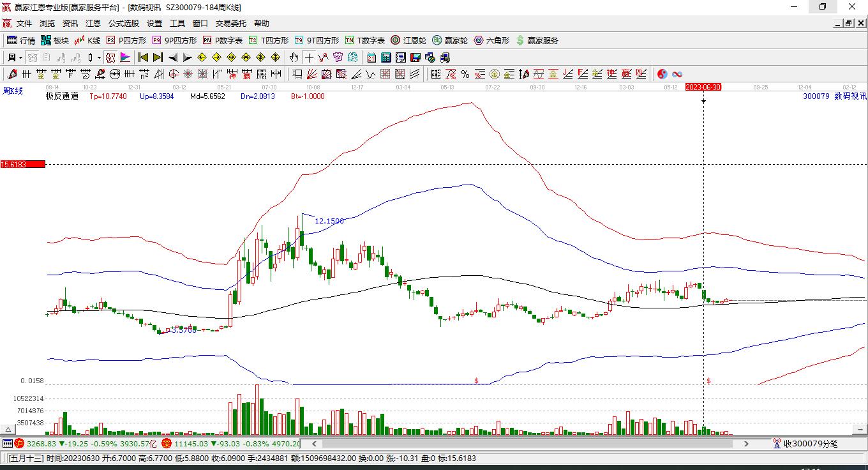Launch the 江恩轮 Gann wheel
This screenshot has width=868, height=470.
tap(408, 40)
